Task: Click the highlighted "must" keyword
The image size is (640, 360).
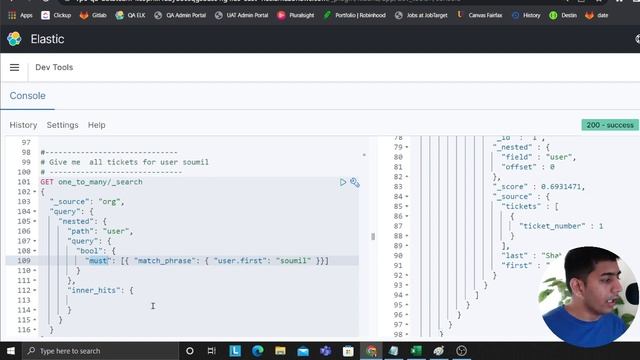Action: click(x=98, y=261)
